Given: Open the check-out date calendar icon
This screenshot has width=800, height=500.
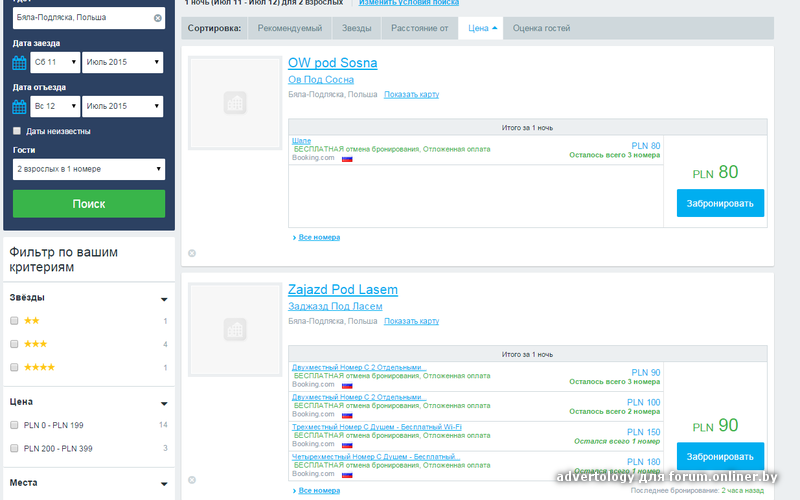Looking at the screenshot, I should point(19,107).
